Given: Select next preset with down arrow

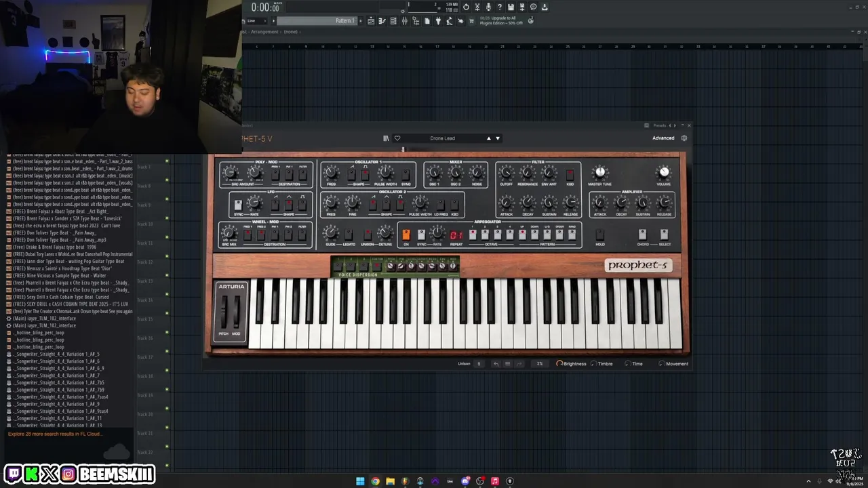Looking at the screenshot, I should pos(498,138).
